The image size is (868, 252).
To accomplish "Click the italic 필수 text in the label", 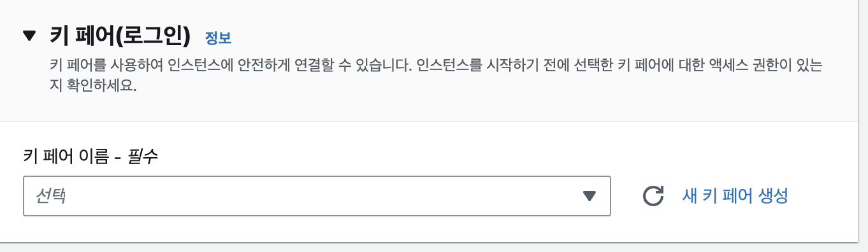I will point(143,157).
